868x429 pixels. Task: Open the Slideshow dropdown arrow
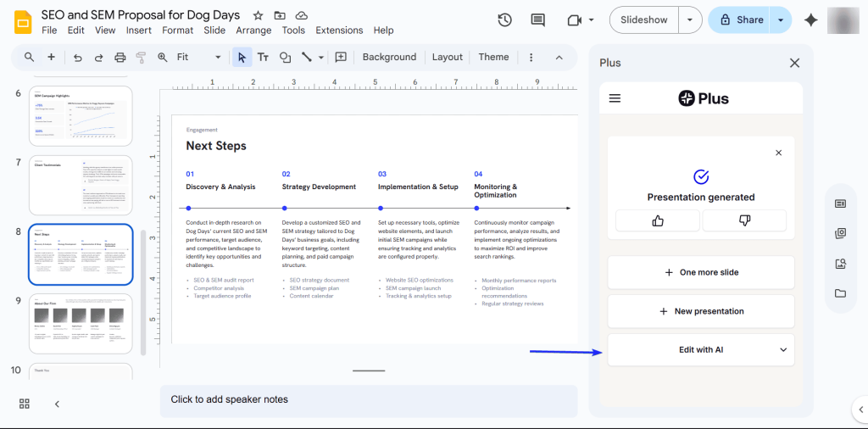pyautogui.click(x=692, y=20)
